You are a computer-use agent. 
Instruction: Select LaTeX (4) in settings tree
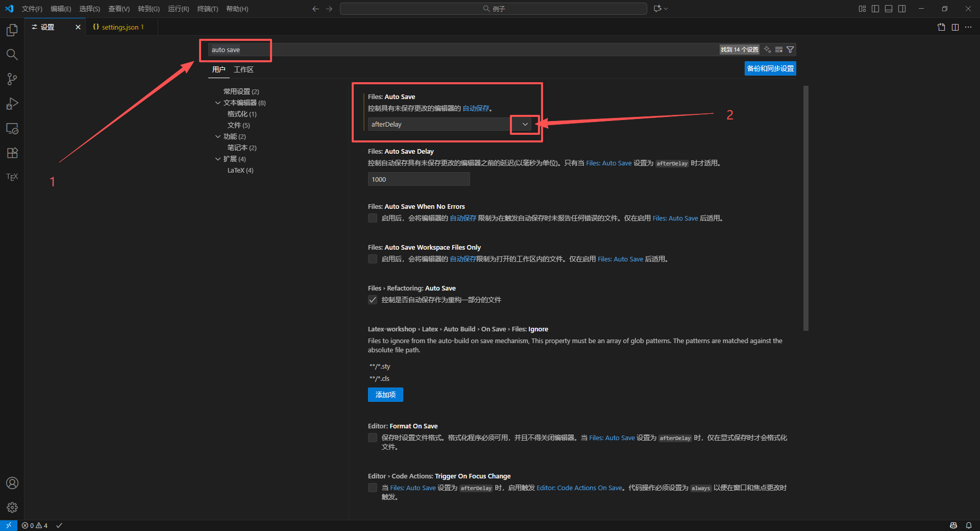(x=240, y=170)
